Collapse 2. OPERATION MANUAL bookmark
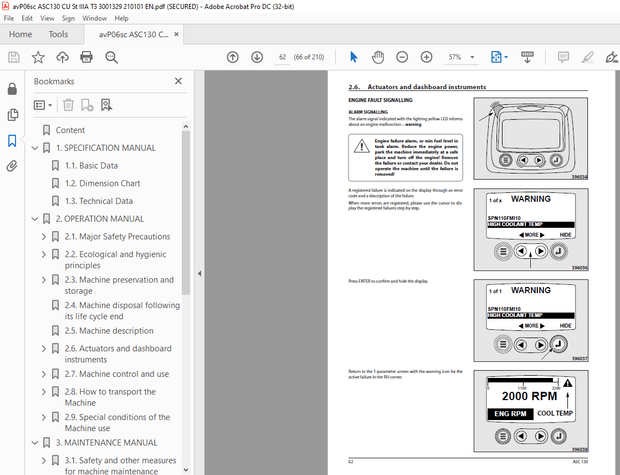620x475 pixels. pyautogui.click(x=35, y=219)
